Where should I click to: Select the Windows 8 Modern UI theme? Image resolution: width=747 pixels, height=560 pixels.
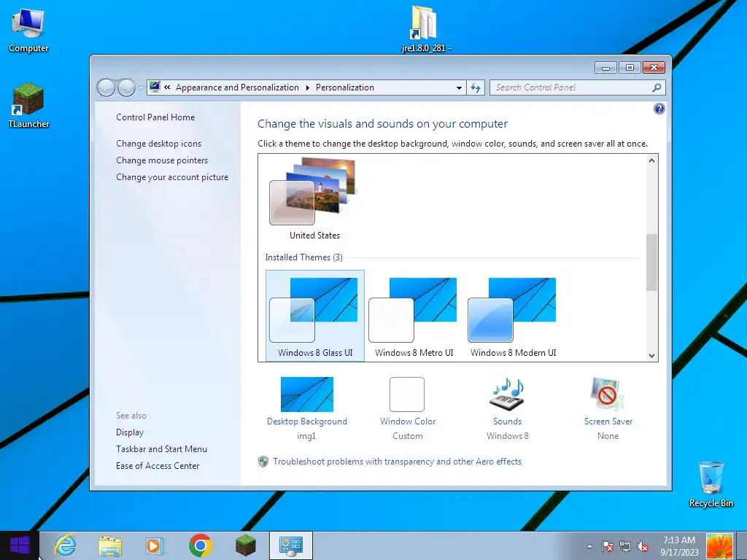pyautogui.click(x=513, y=315)
